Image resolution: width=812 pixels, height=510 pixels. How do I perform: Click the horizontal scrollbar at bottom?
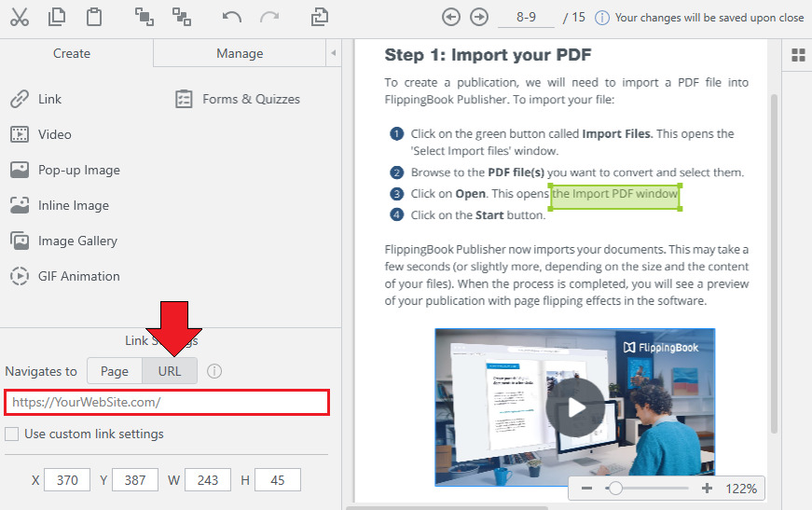coord(447,508)
